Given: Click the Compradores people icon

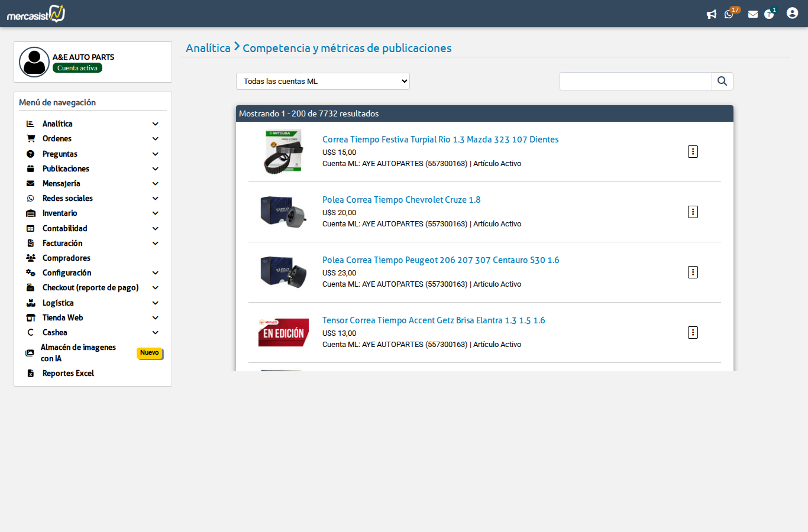Looking at the screenshot, I should pyautogui.click(x=30, y=258).
